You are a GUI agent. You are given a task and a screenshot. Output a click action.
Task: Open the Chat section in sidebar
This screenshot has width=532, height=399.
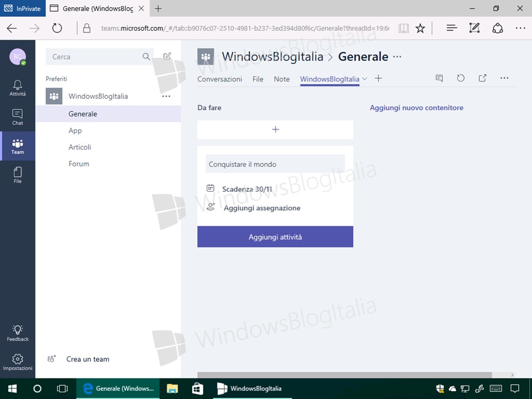point(17,117)
